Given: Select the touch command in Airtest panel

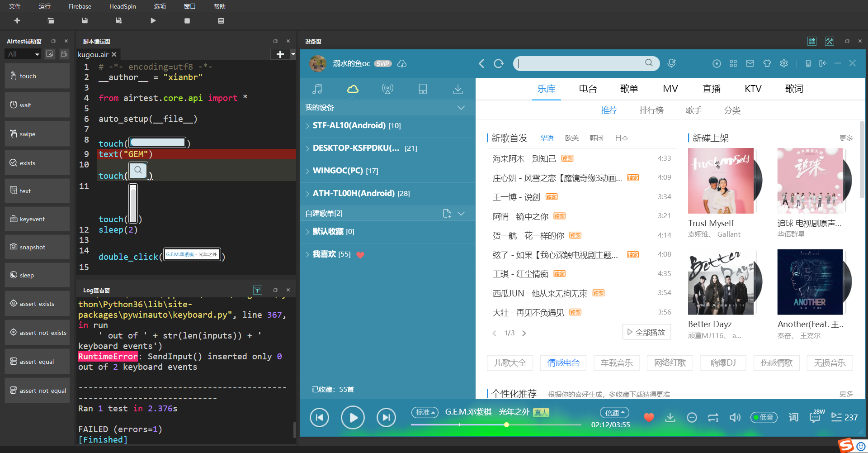Looking at the screenshot, I should [37, 76].
